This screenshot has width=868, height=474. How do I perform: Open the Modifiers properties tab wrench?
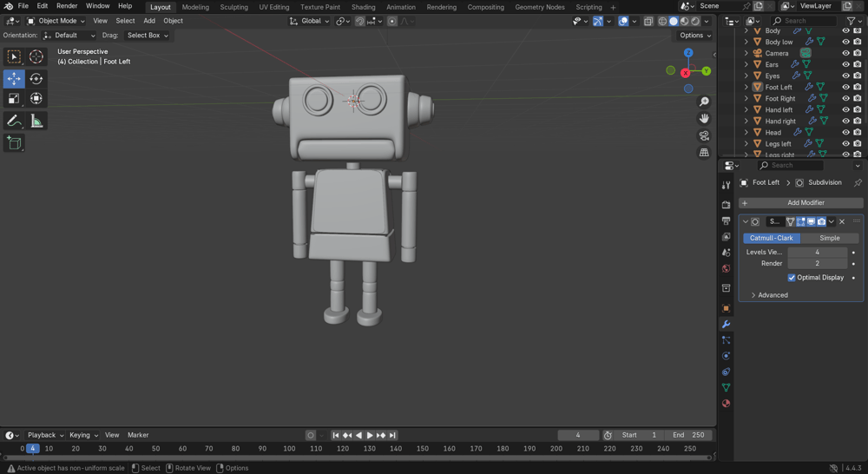point(727,325)
